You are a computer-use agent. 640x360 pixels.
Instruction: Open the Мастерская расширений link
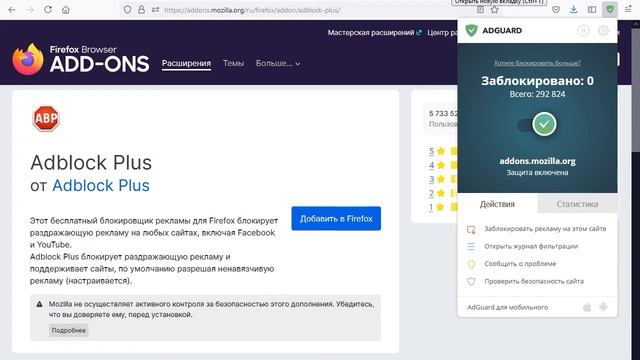pyautogui.click(x=374, y=33)
